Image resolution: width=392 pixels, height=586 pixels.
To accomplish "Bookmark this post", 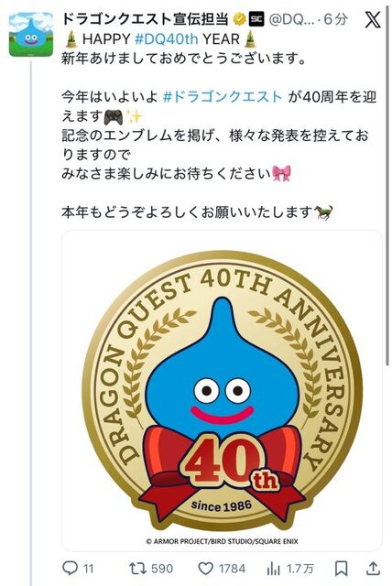I will tap(341, 569).
